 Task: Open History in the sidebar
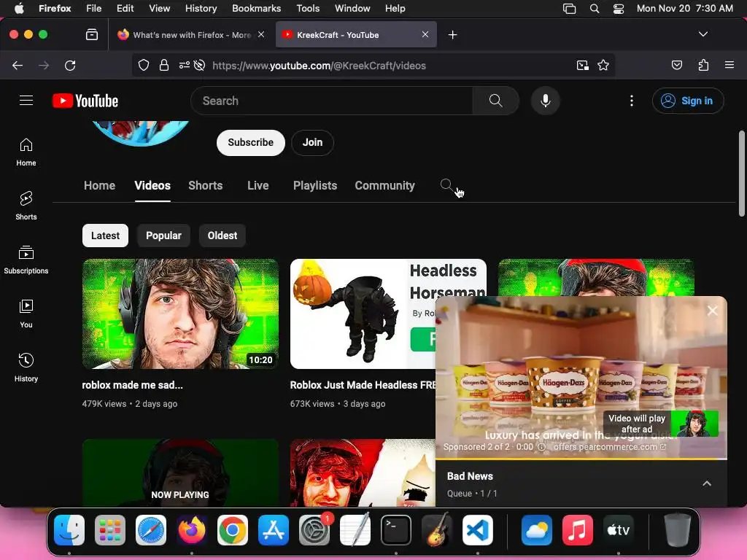click(x=26, y=367)
